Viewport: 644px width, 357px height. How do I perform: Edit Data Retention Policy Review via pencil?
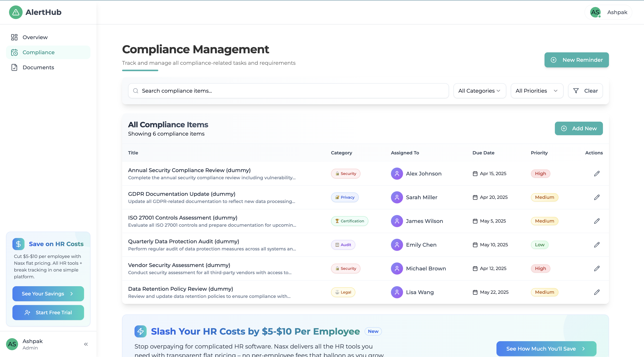coord(597,292)
